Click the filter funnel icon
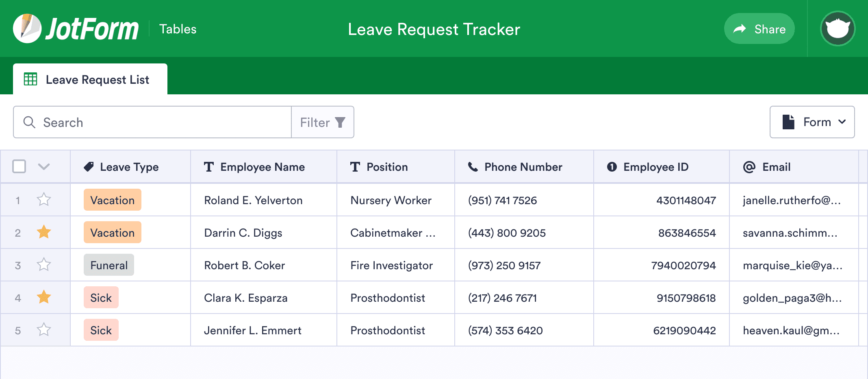The height and width of the screenshot is (379, 868). coord(340,122)
